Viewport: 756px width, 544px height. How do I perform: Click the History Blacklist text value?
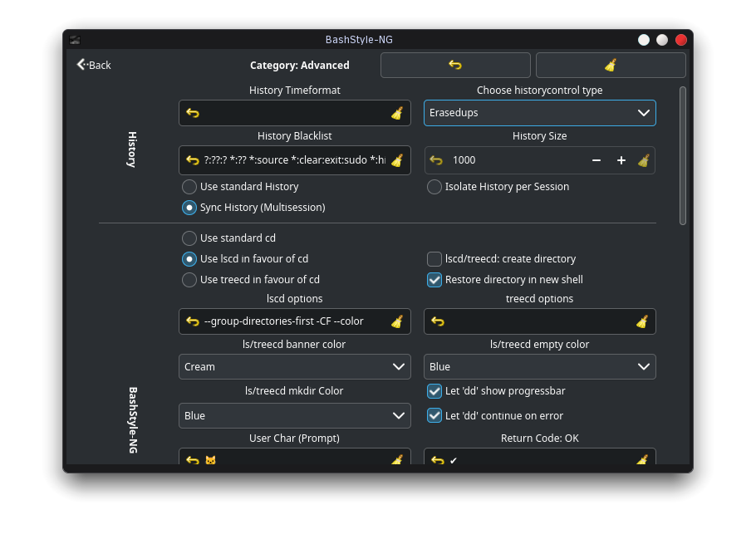tap(295, 160)
